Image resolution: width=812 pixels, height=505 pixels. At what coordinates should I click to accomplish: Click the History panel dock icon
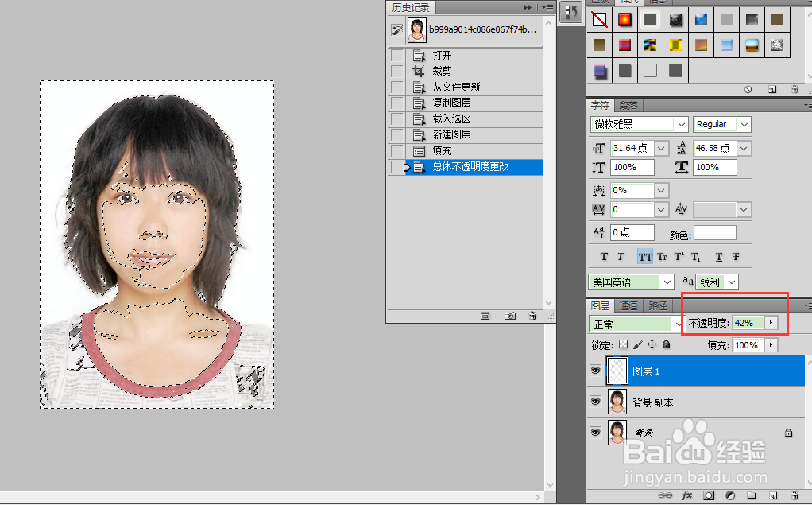[570, 13]
